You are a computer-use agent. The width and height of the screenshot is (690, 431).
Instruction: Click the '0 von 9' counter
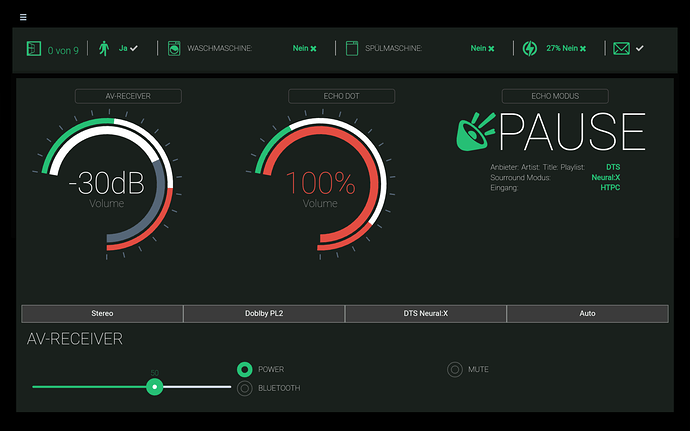click(63, 51)
